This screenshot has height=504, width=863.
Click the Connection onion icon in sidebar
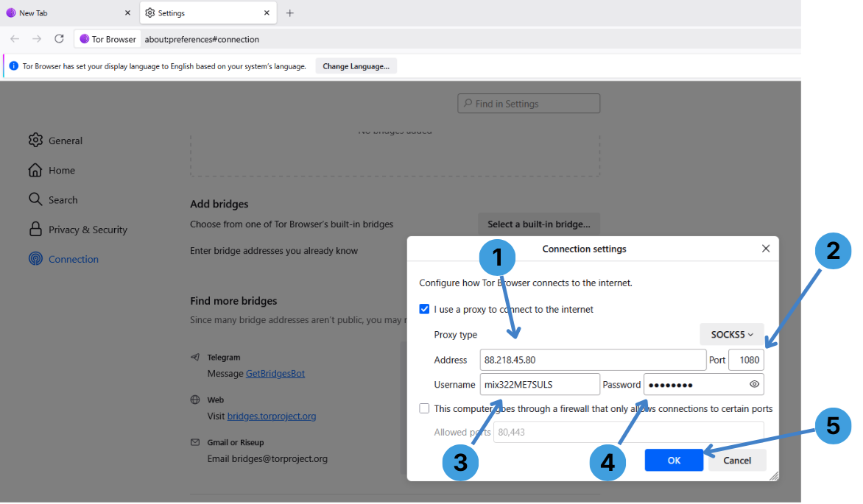coord(35,258)
